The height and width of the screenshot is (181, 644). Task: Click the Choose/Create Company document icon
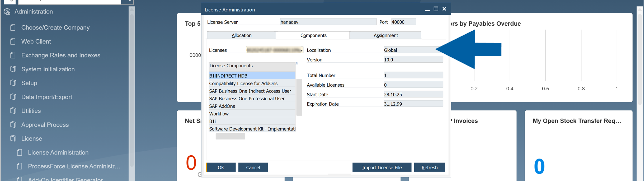[13, 27]
